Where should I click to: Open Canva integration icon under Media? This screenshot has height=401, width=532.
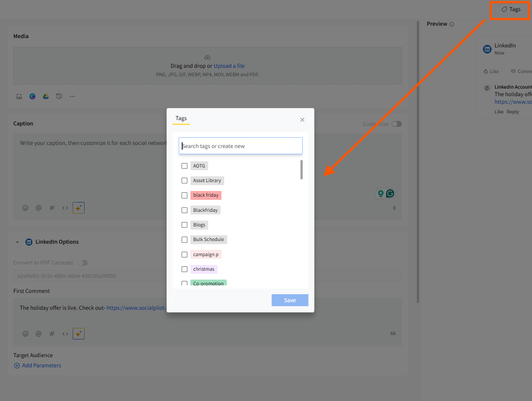(x=32, y=96)
